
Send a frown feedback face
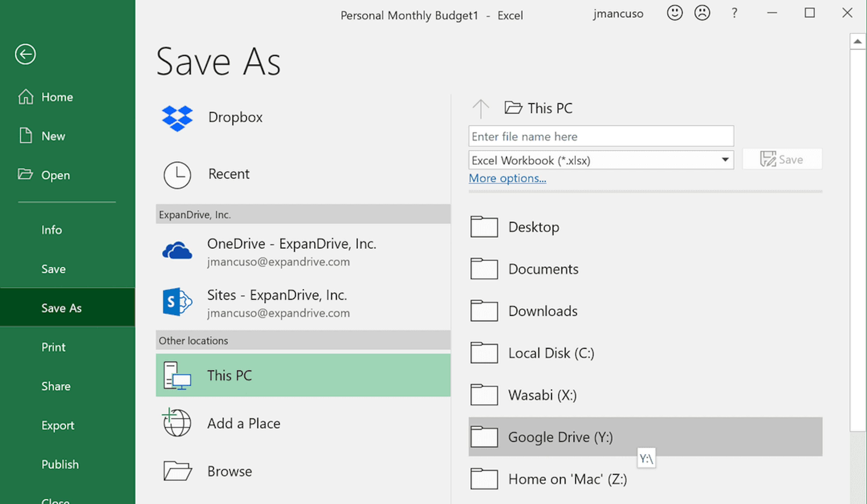pos(702,13)
